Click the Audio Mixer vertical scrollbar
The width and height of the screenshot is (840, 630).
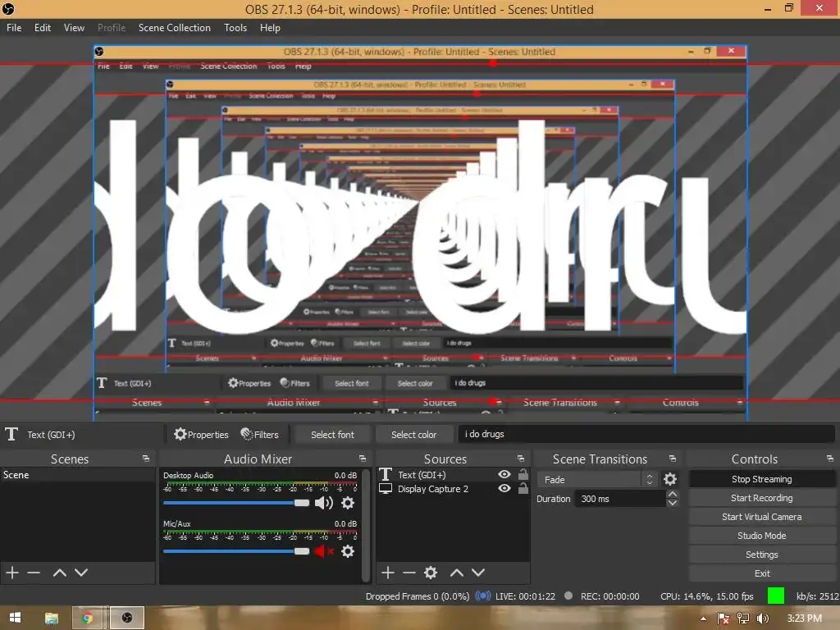[366, 525]
